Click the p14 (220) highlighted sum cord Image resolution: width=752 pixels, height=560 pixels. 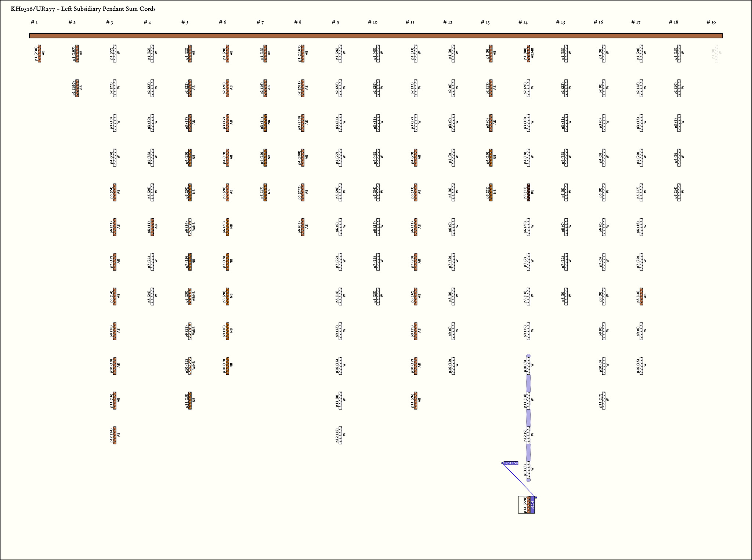coord(528,505)
